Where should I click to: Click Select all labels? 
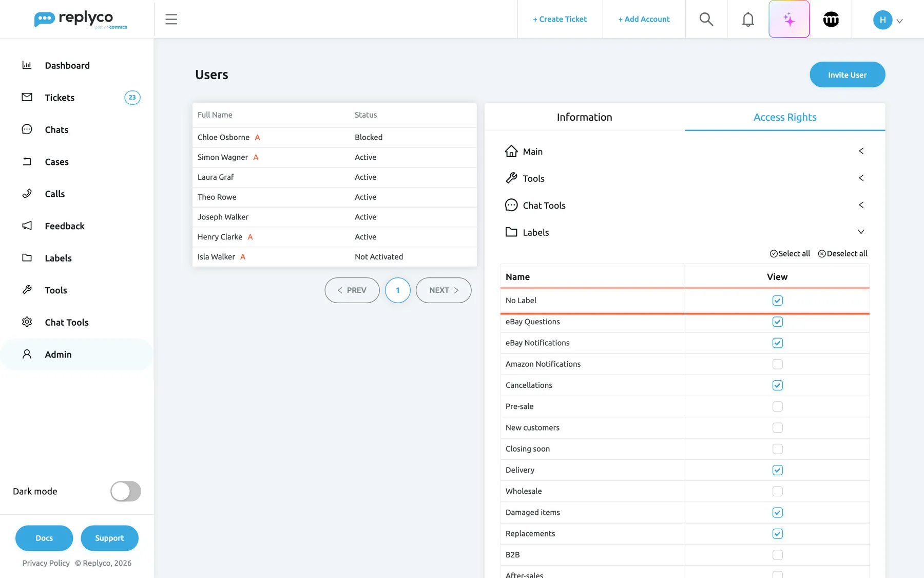790,254
